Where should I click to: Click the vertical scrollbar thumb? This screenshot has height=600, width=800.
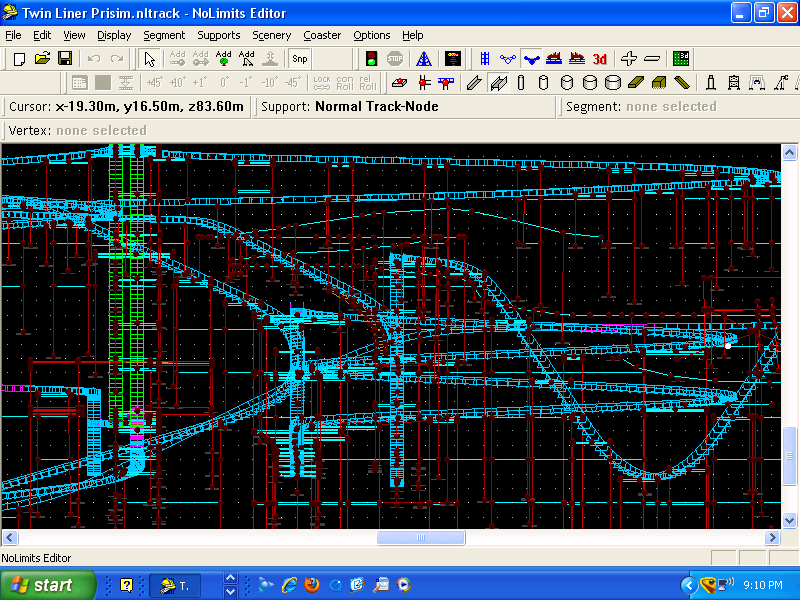pos(789,456)
